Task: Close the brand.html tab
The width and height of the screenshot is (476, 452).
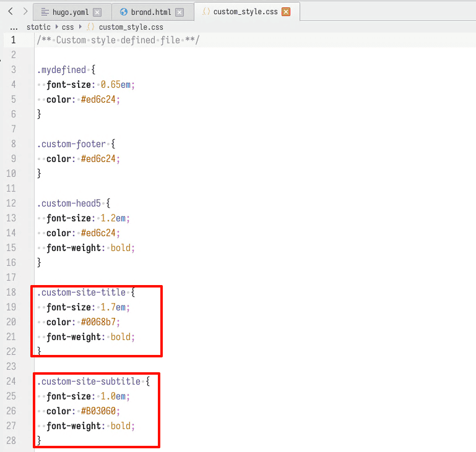Action: click(179, 12)
